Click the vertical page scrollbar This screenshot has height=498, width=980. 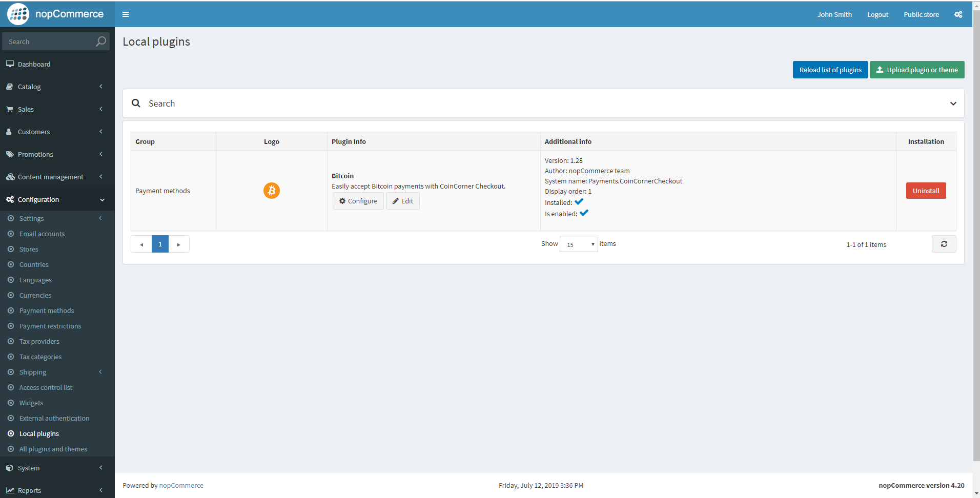[976, 236]
